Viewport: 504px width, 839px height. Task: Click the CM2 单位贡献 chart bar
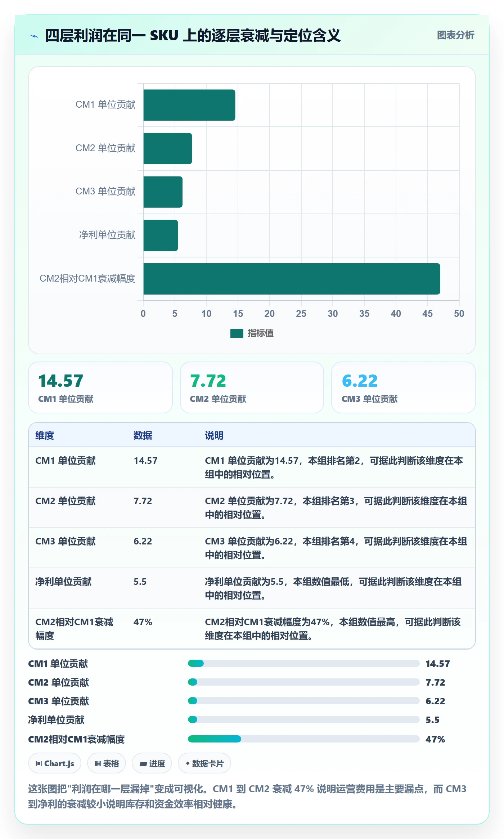tap(168, 148)
